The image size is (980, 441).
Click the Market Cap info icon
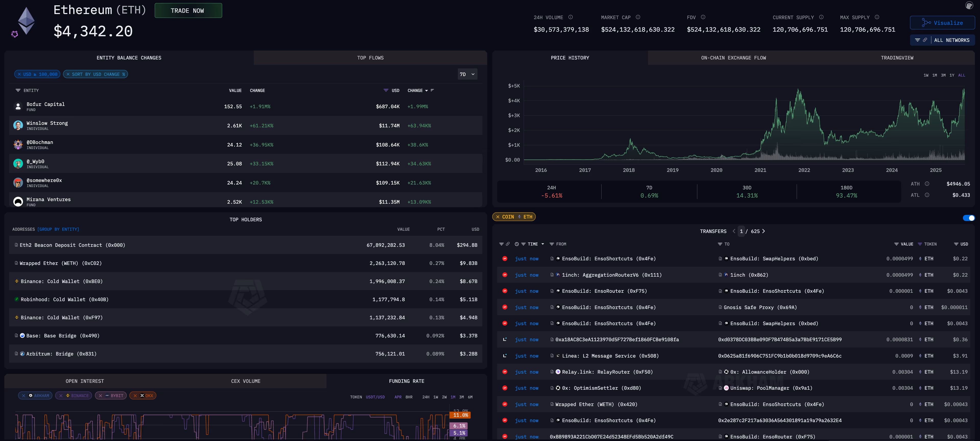(638, 17)
